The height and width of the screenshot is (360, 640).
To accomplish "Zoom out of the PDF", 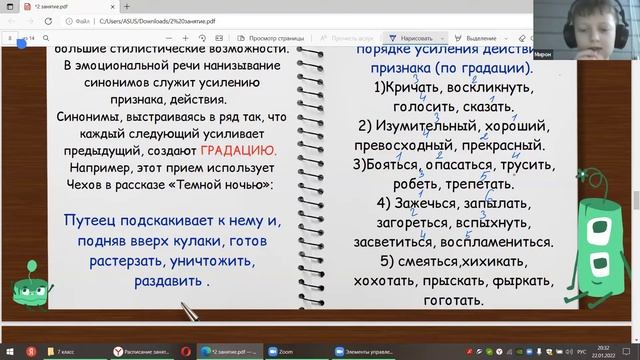I will pyautogui.click(x=169, y=38).
